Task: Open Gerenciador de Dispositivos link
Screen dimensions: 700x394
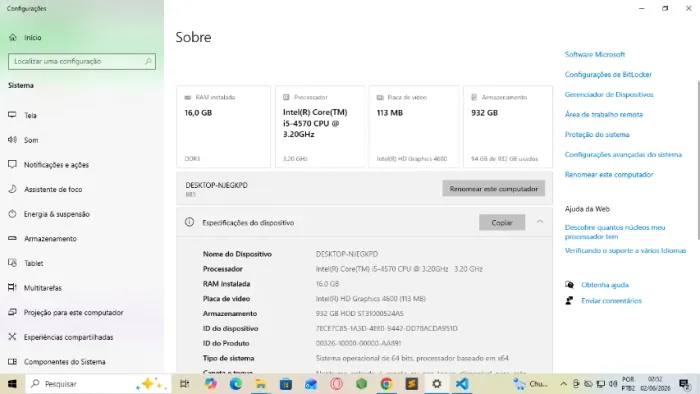Action: (x=609, y=95)
